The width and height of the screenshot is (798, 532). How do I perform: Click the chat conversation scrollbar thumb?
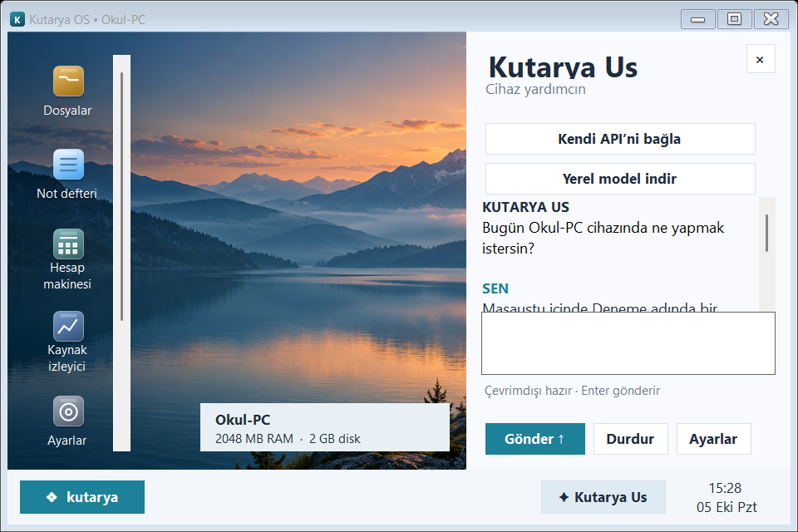[766, 233]
